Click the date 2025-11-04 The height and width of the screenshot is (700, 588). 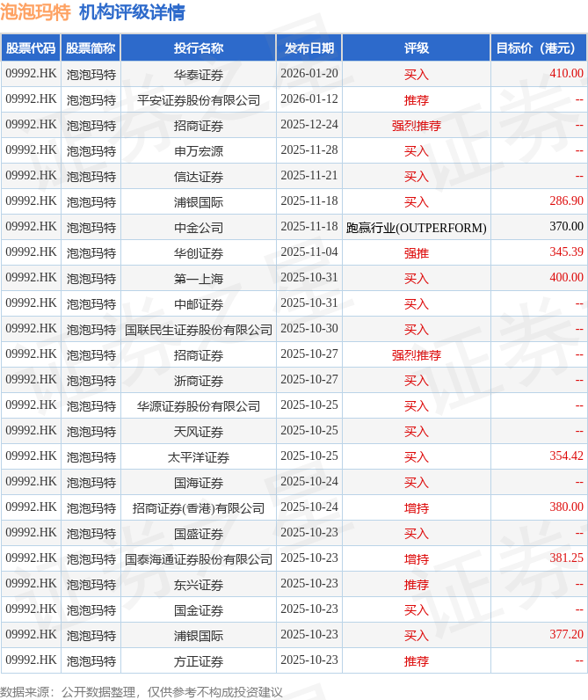tap(309, 252)
